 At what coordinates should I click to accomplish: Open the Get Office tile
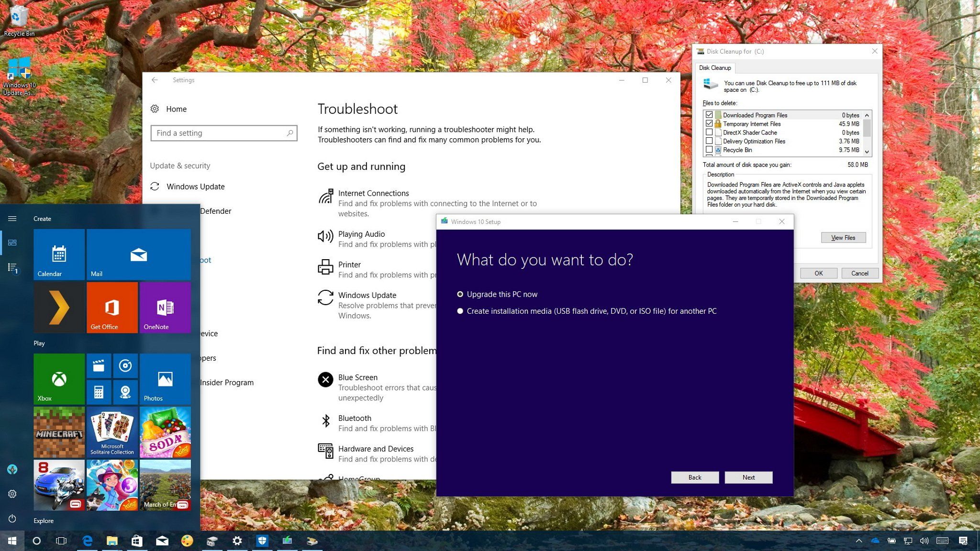click(112, 308)
